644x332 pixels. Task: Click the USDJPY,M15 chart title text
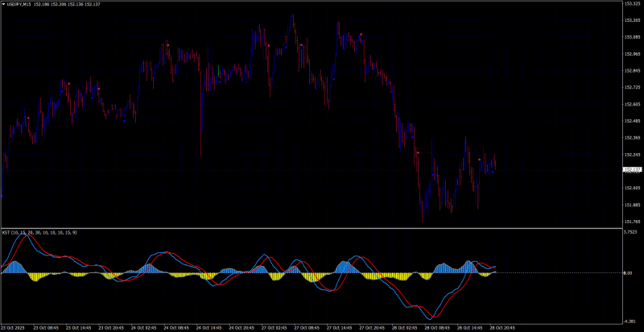tap(19, 4)
